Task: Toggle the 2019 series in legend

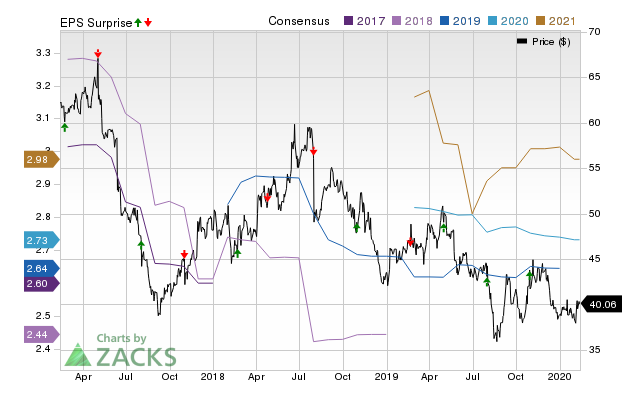Action: [x=458, y=21]
